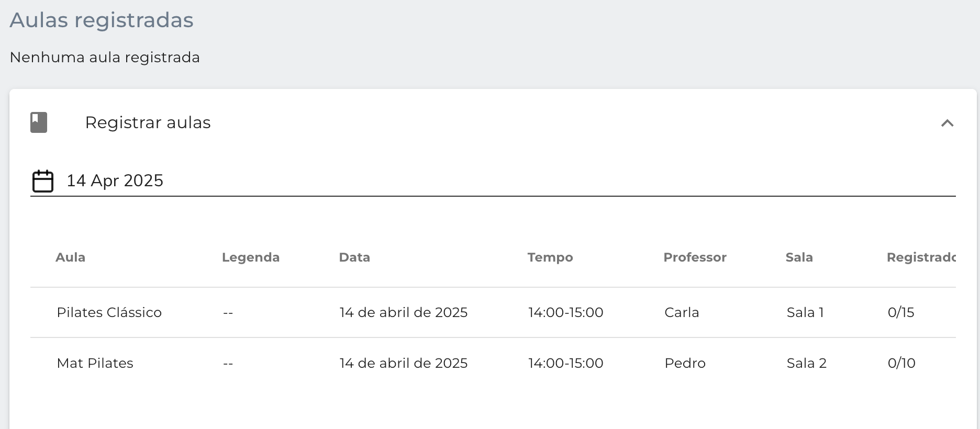Select the 14 Apr 2025 date field

(493, 180)
